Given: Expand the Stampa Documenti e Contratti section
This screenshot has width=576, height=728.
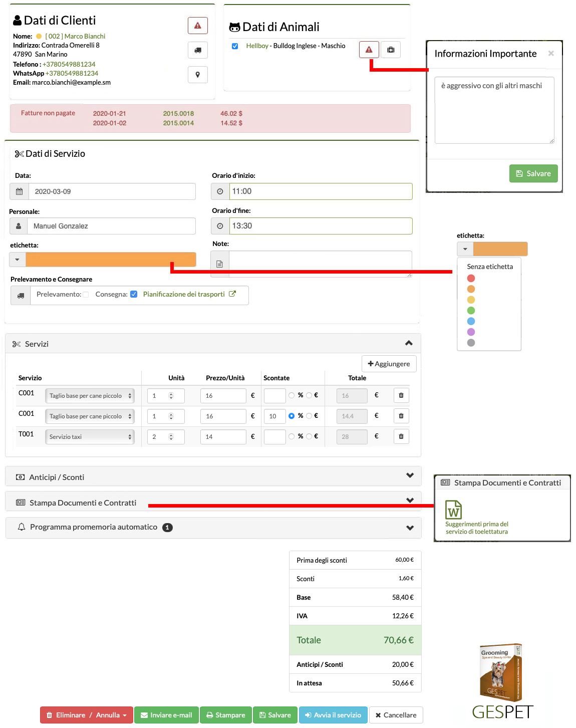Looking at the screenshot, I should point(410,500).
